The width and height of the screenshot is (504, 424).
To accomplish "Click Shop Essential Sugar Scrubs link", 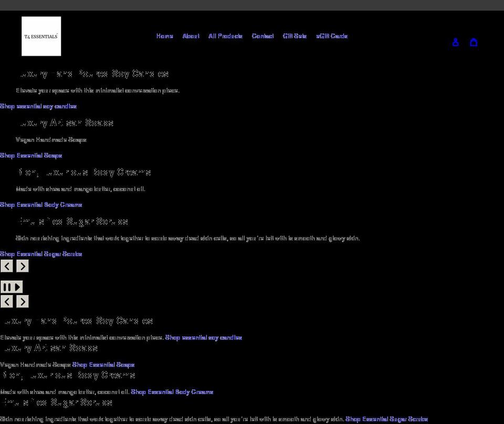I will pyautogui.click(x=41, y=254).
